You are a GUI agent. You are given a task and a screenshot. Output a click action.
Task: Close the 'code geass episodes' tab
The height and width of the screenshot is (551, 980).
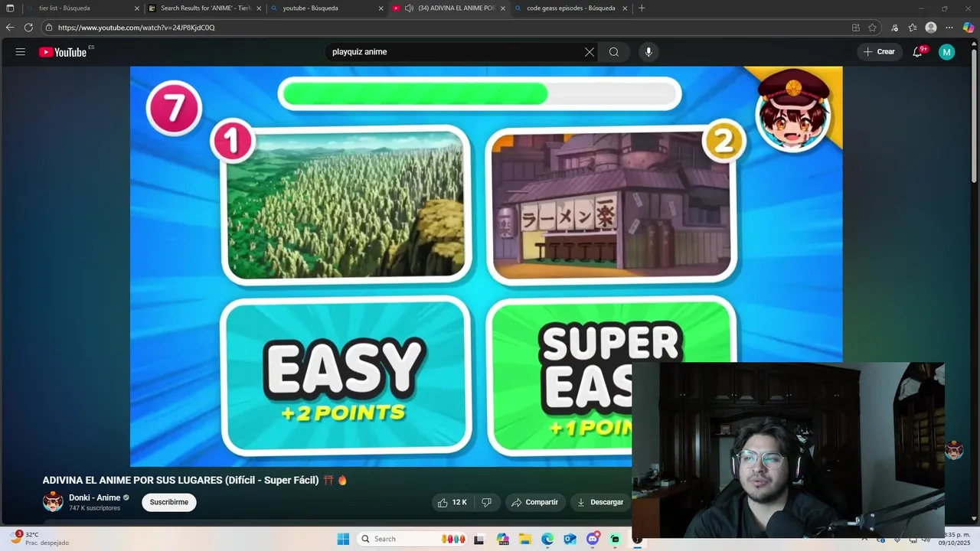[625, 8]
